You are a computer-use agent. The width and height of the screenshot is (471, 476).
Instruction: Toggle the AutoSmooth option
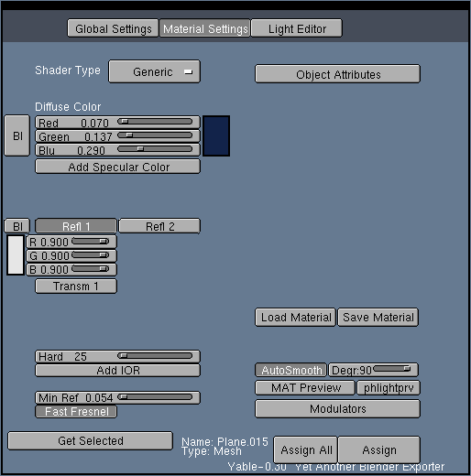tap(291, 370)
